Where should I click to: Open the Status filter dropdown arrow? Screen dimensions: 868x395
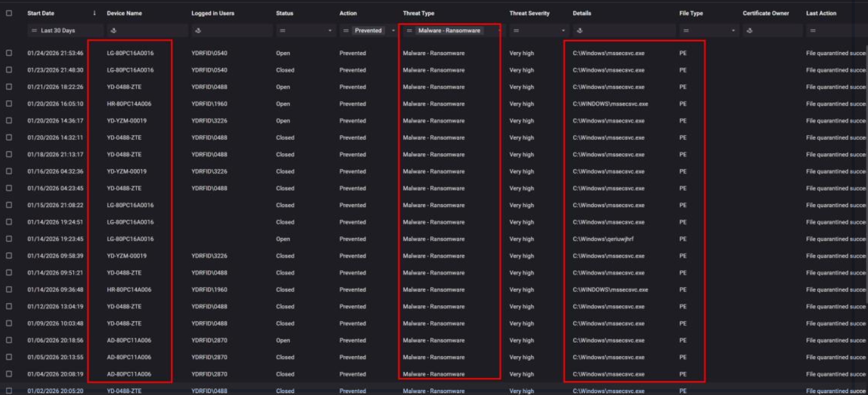tap(330, 31)
